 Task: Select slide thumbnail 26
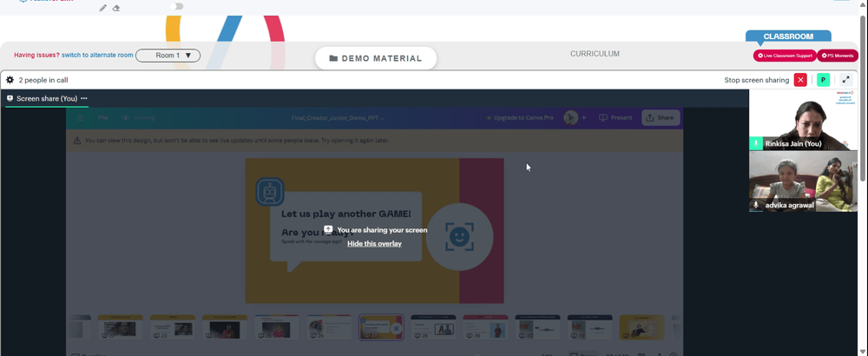329,327
